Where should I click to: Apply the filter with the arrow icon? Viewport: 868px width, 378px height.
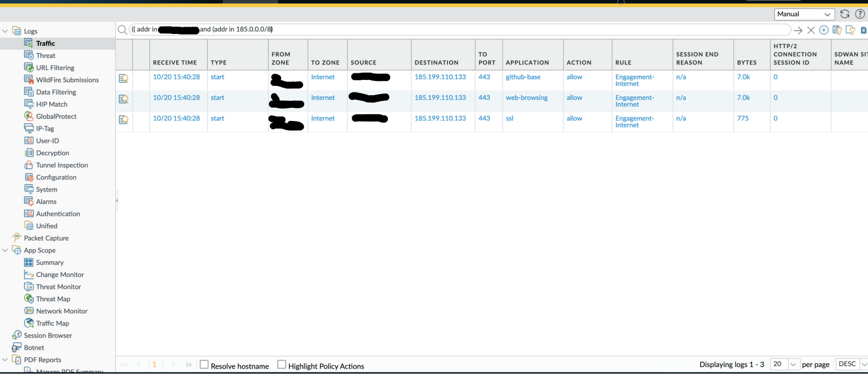pyautogui.click(x=798, y=30)
